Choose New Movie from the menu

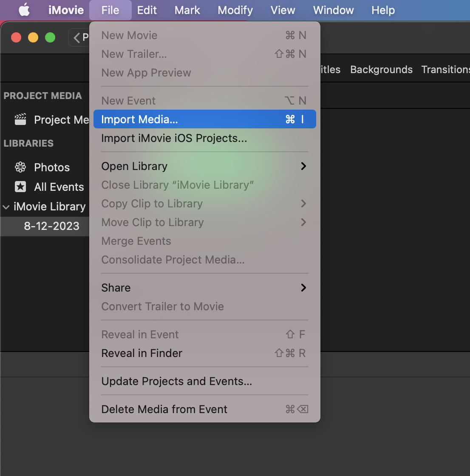coord(129,35)
